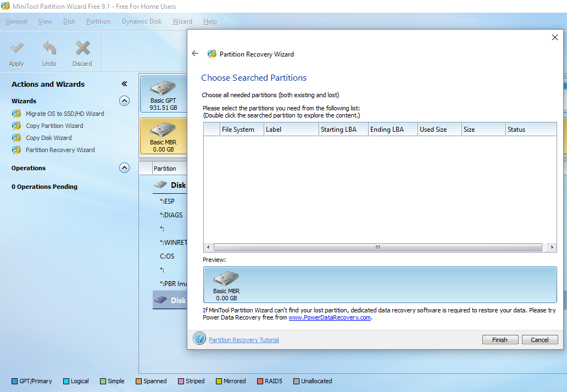Screen dimensions: 567x392
Task: Sort by Size column header
Action: tap(484, 130)
